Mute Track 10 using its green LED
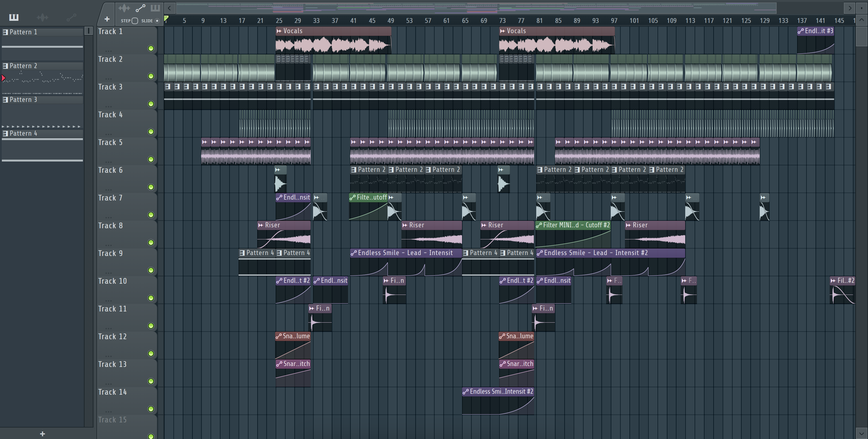The width and height of the screenshot is (868, 439). (151, 298)
